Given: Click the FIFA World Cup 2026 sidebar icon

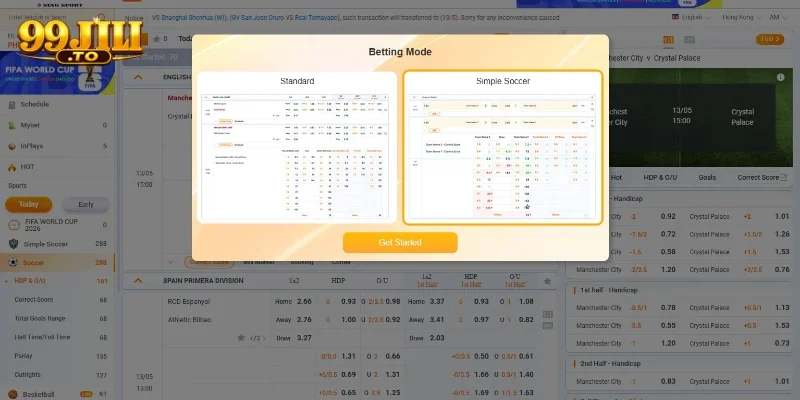Looking at the screenshot, I should click(x=13, y=224).
